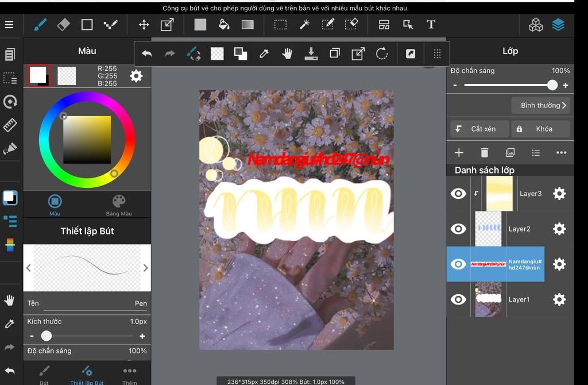Screen dimensions: 588x385
Task: Click Undo in the floating toolbar
Action: tap(146, 54)
